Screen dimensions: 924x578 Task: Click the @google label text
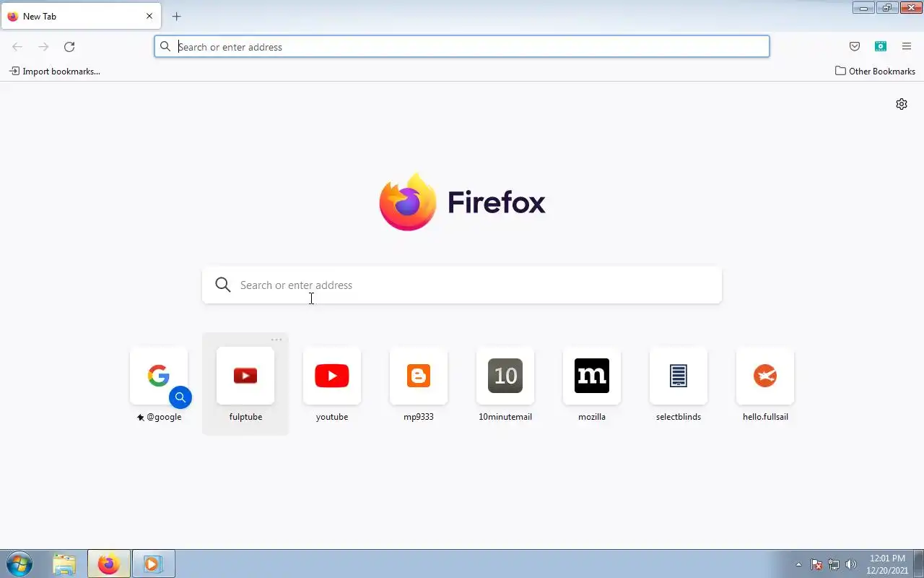(x=164, y=417)
